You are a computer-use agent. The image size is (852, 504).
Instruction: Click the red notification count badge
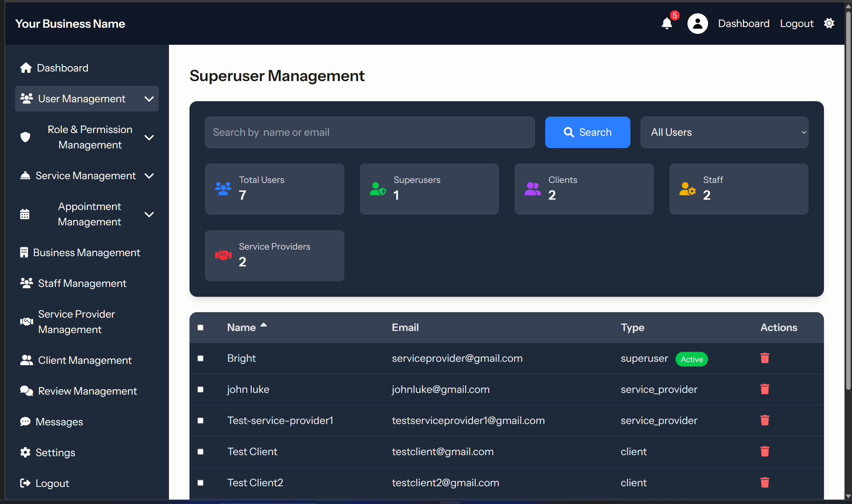point(674,15)
